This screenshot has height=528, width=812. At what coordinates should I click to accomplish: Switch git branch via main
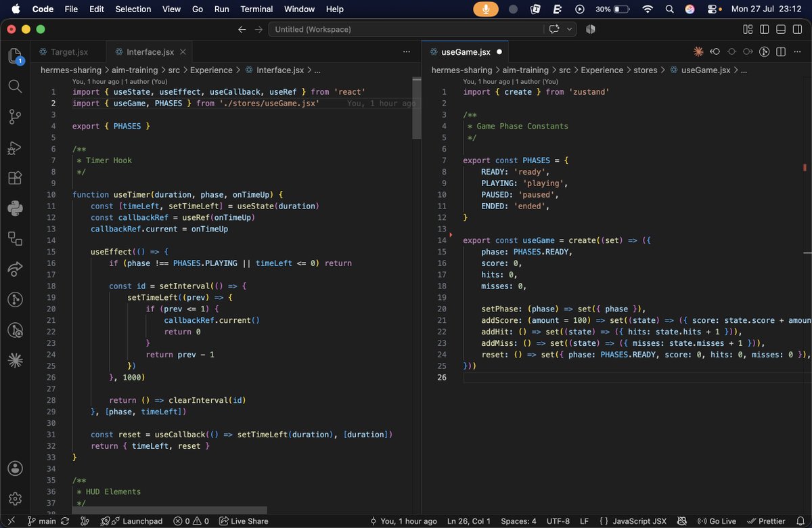[x=41, y=521]
